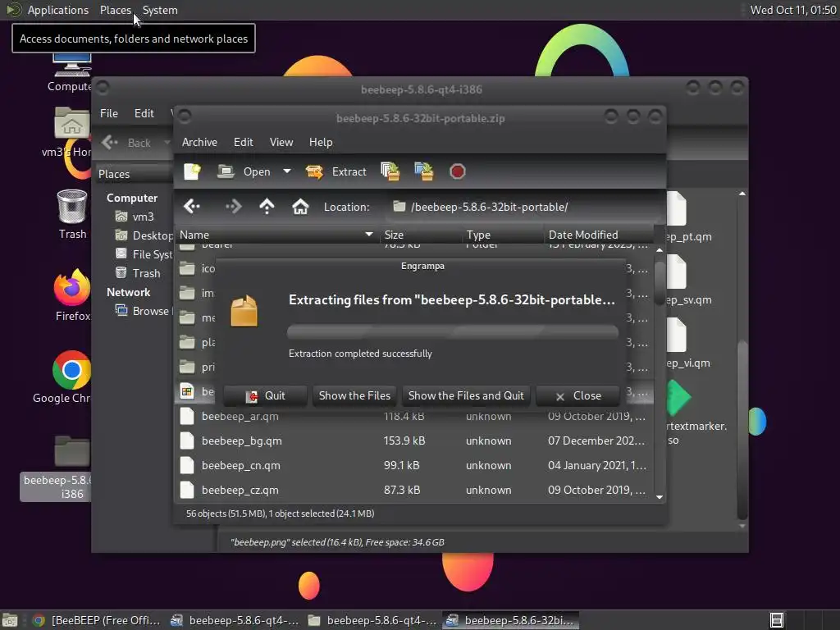
Task: Select Trash in Places sidebar
Action: coord(138,273)
